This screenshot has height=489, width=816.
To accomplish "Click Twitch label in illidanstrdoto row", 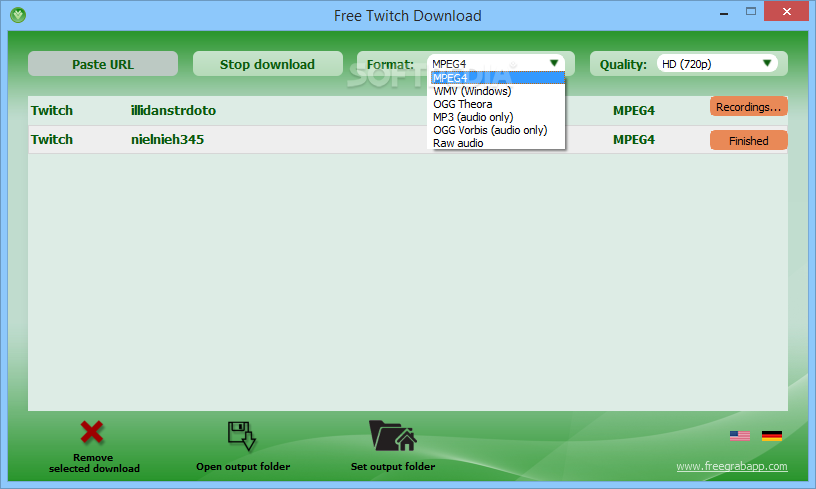I will (52, 110).
